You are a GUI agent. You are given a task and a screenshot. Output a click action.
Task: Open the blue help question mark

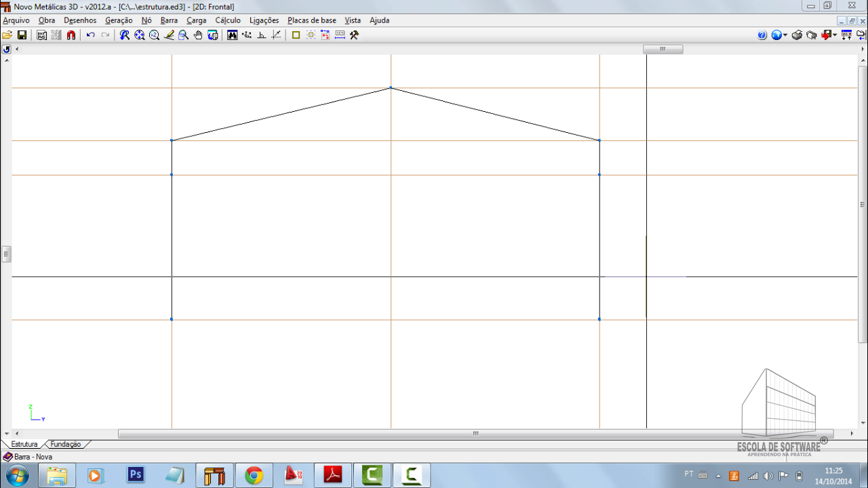pos(762,35)
